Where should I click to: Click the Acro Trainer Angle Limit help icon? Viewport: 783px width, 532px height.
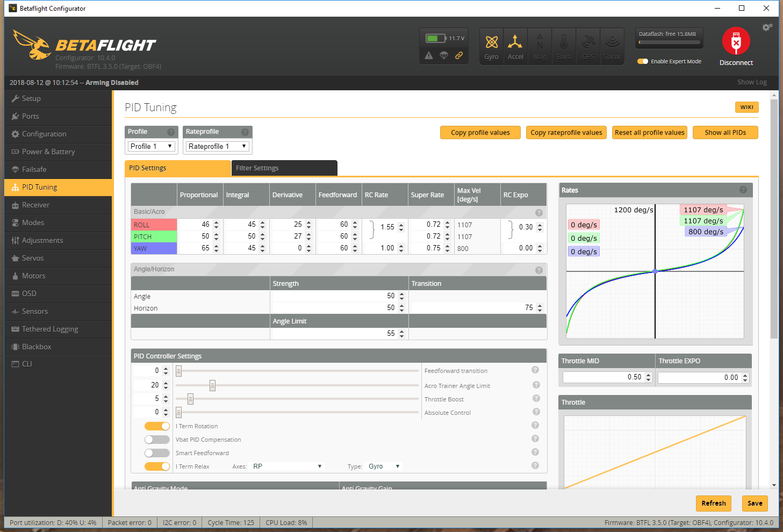[536, 385]
